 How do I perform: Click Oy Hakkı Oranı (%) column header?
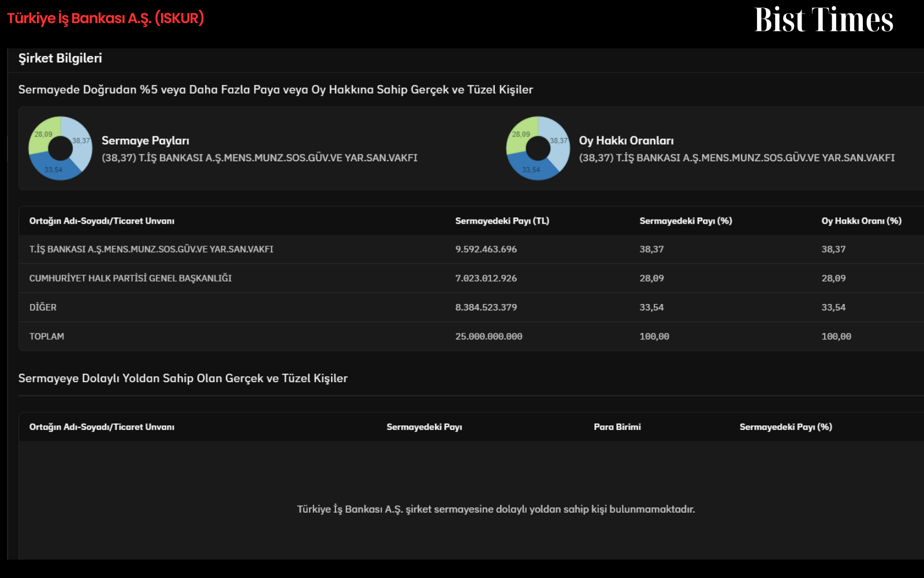click(862, 221)
